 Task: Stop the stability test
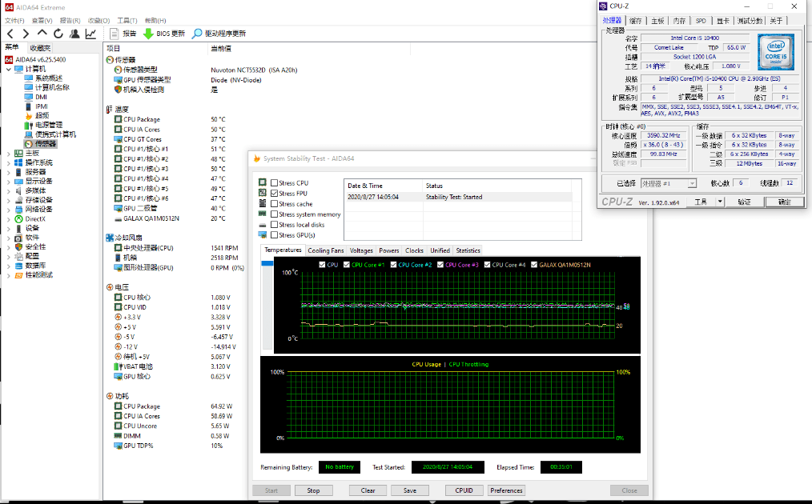coord(313,490)
